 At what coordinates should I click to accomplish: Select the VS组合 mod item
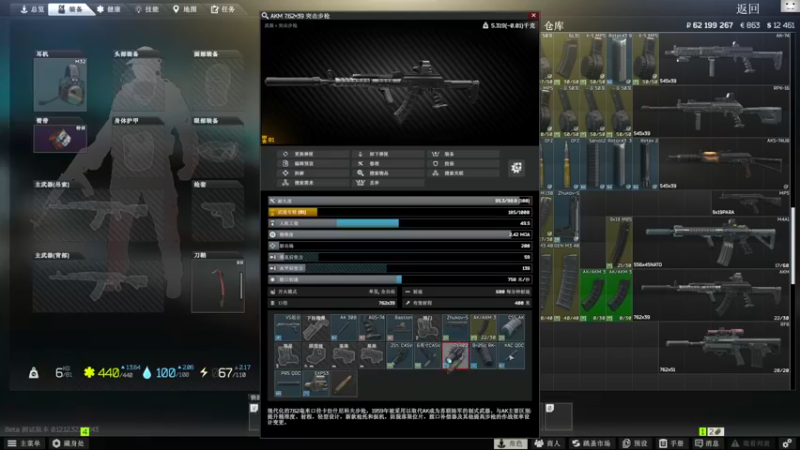click(288, 328)
